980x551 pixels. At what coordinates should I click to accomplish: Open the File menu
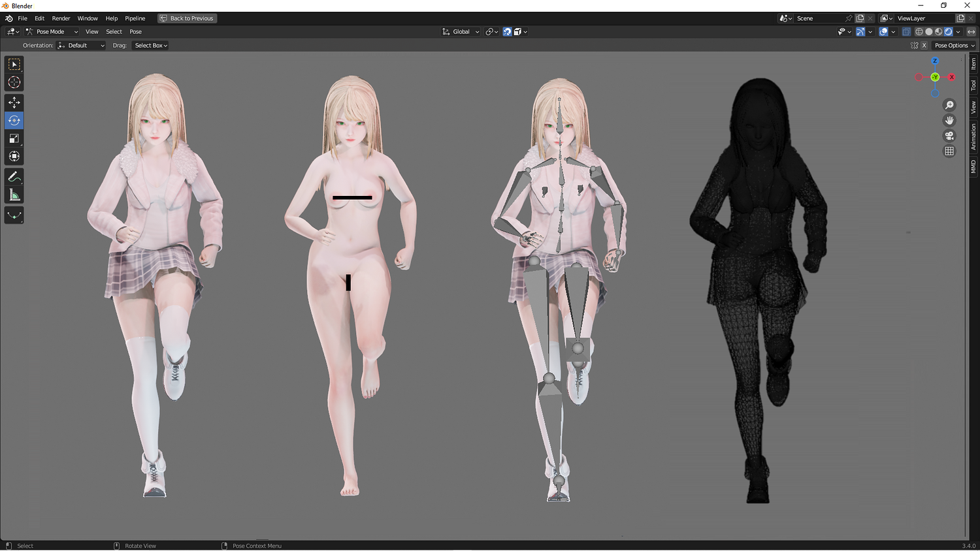click(22, 18)
